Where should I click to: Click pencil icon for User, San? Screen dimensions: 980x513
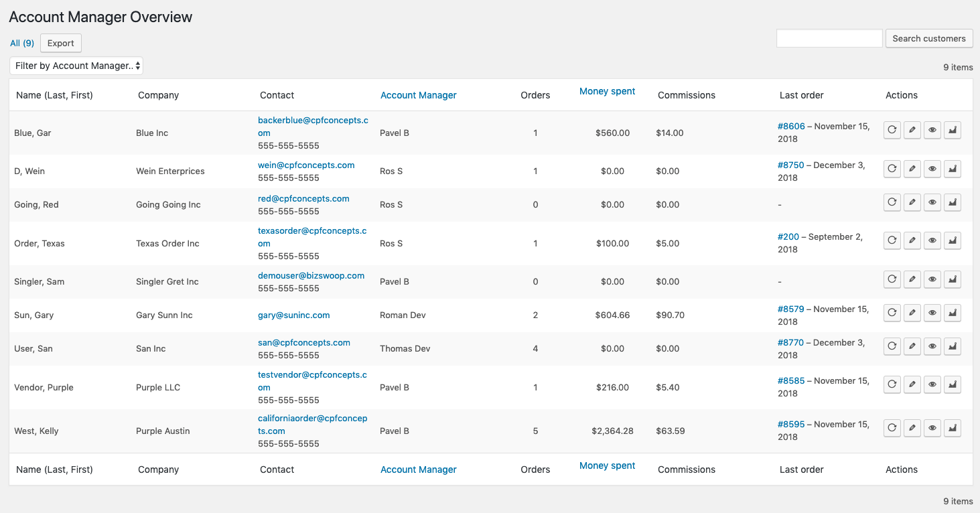click(912, 346)
